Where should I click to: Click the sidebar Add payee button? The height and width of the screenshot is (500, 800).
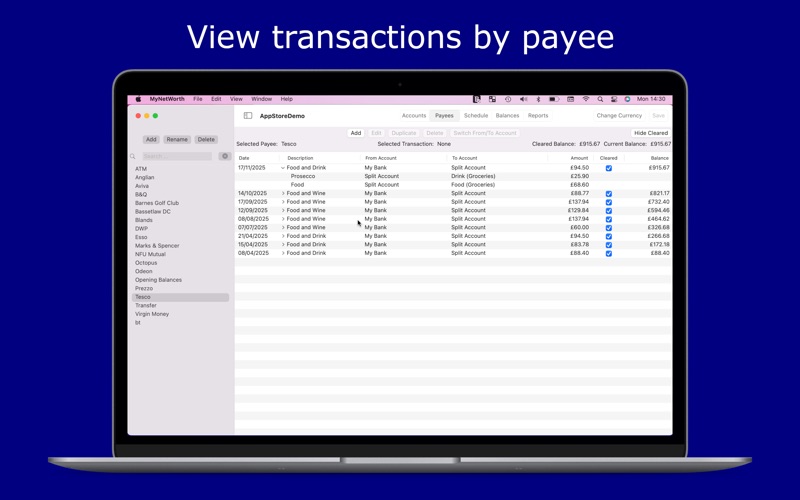(x=151, y=140)
